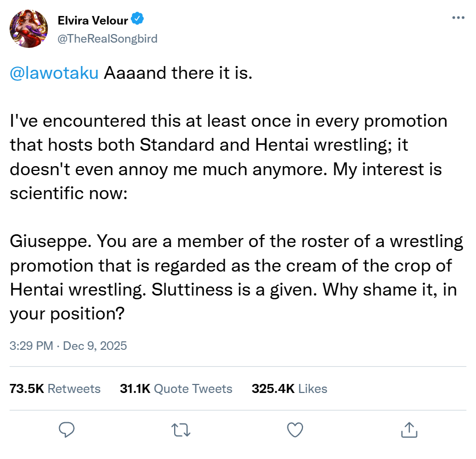Image resolution: width=476 pixels, height=459 pixels.
Task: Show the 325.4K Likes list
Action: (x=289, y=389)
